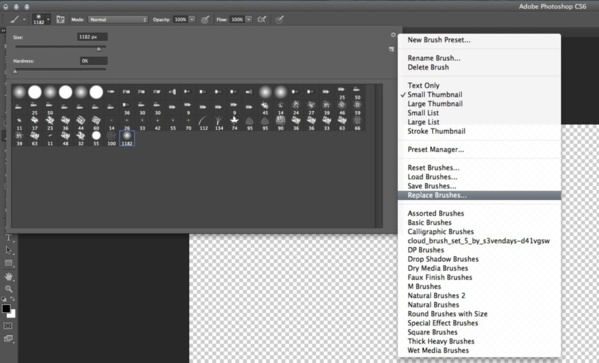Click the brush list vertical scrollbar
The height and width of the screenshot is (363, 599).
379,156
